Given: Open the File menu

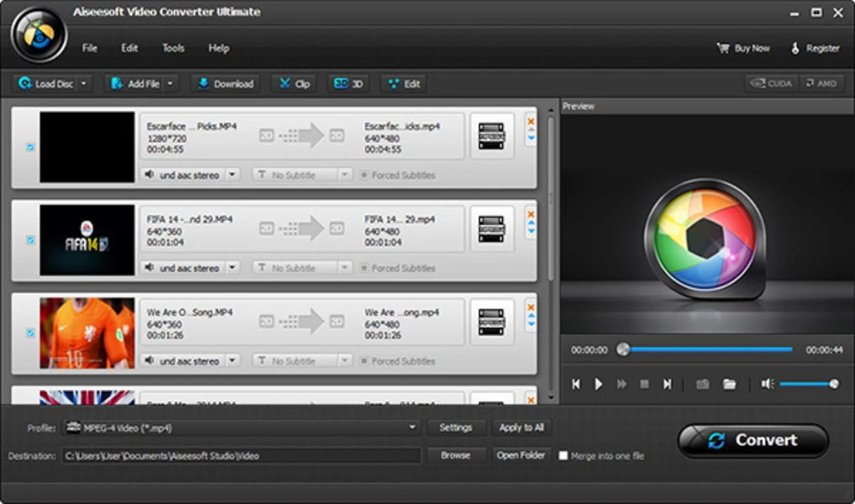Looking at the screenshot, I should (x=89, y=48).
